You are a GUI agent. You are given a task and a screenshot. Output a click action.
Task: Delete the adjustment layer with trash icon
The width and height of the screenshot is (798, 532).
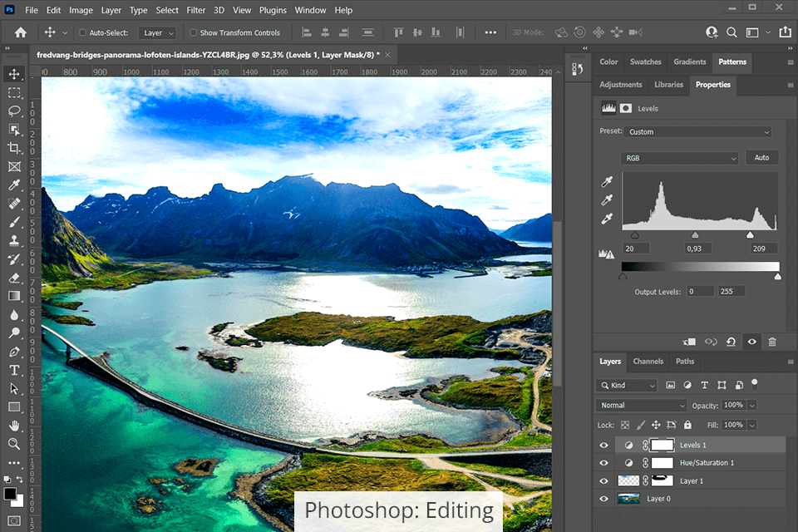click(772, 342)
